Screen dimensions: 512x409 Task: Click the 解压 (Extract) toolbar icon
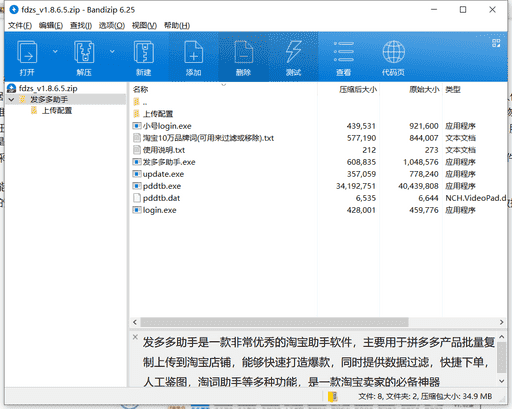tap(84, 52)
